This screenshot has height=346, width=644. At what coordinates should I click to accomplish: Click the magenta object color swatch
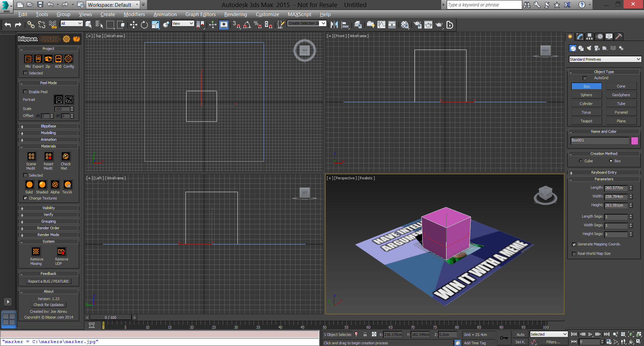(x=635, y=141)
